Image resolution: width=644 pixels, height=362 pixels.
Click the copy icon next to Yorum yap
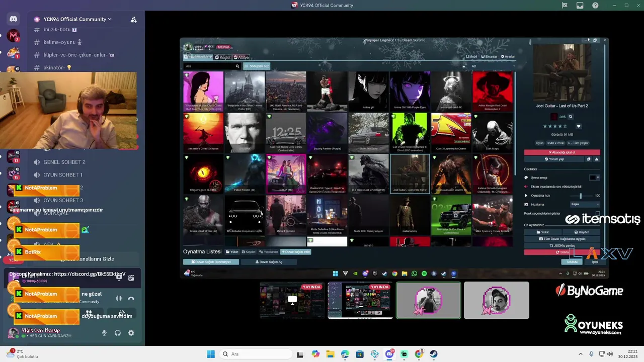coord(589,159)
